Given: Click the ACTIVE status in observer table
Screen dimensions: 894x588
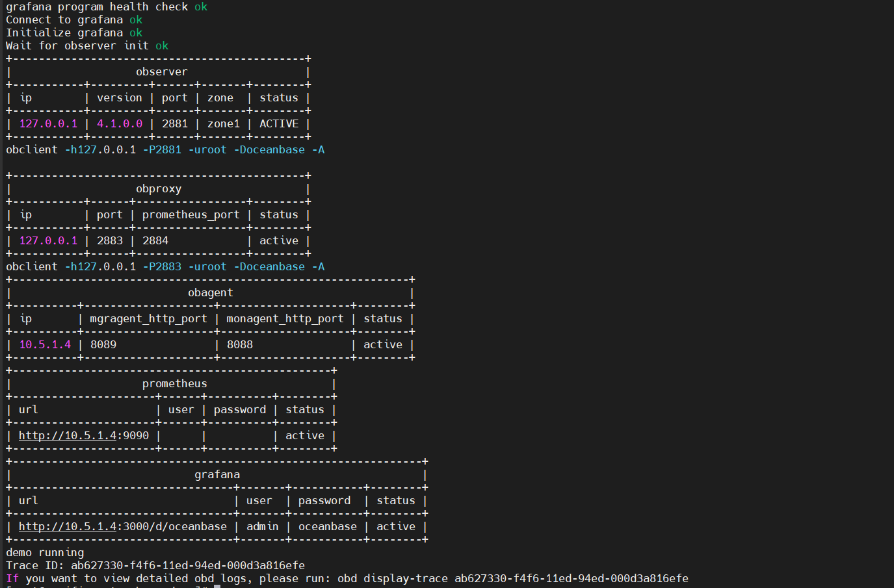Looking at the screenshot, I should click(279, 124).
